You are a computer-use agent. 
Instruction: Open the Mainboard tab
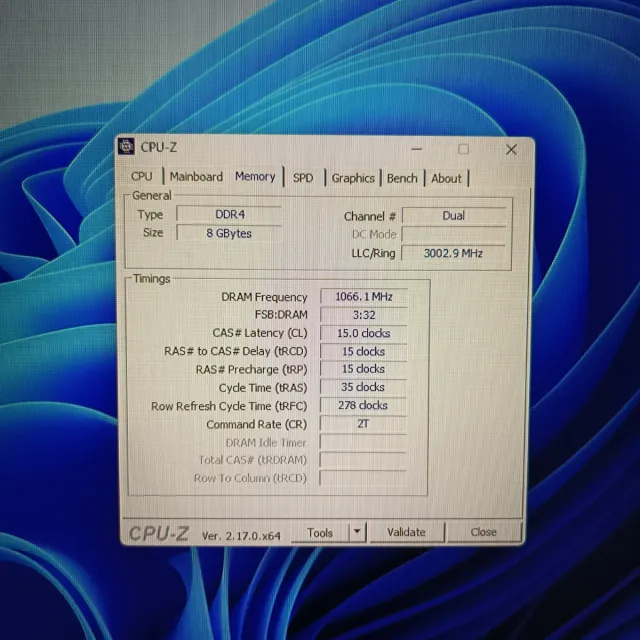pos(196,177)
